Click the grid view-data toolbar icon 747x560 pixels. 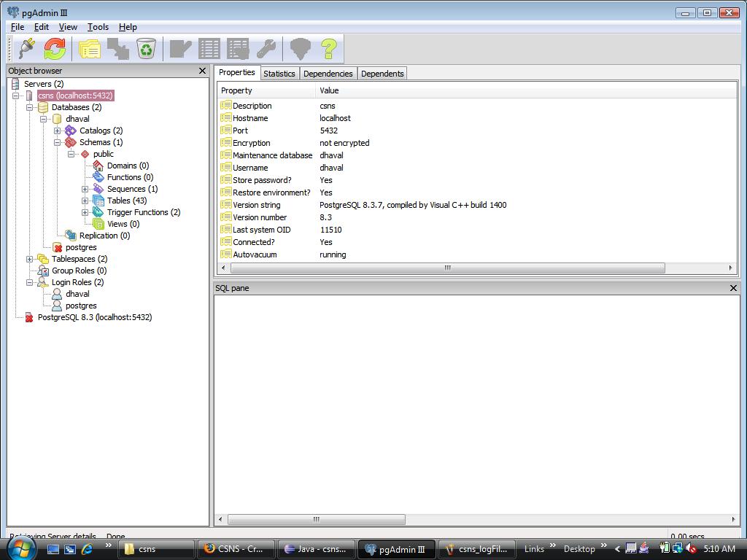point(209,49)
